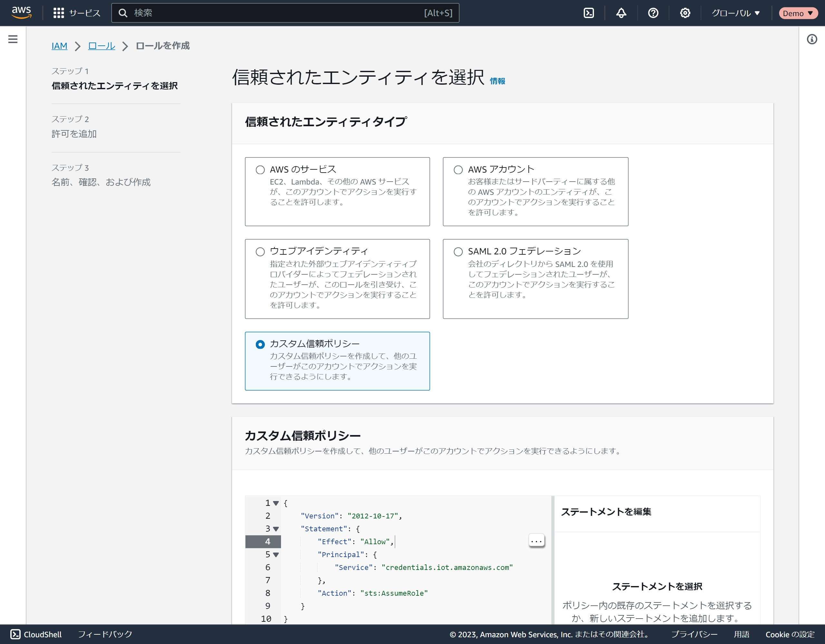
Task: Click the search input field
Action: [279, 13]
